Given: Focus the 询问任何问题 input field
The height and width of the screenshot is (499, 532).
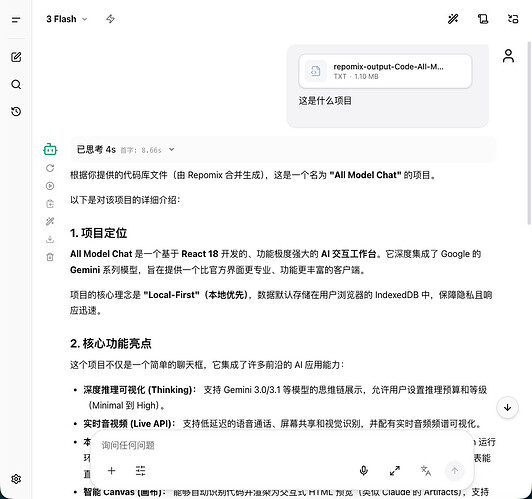Looking at the screenshot, I should (x=282, y=445).
